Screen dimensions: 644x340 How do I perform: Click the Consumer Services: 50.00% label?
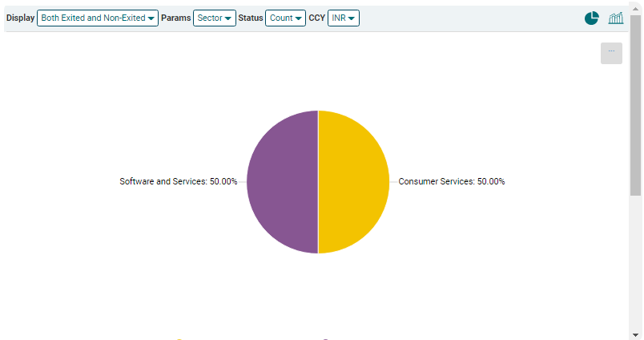pos(452,182)
